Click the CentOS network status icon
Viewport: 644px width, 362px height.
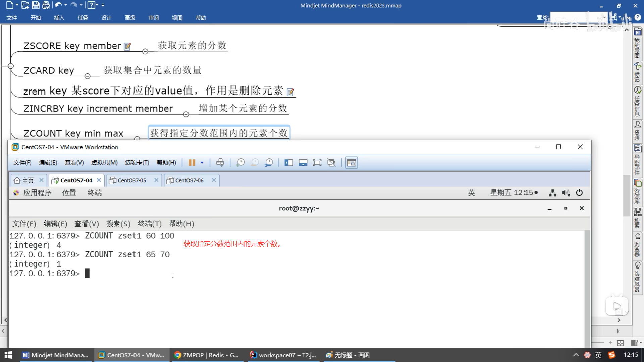[552, 193]
